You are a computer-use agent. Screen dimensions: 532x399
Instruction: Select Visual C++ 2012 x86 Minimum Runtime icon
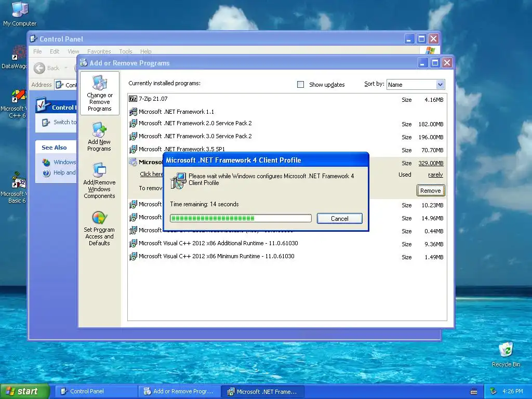133,256
